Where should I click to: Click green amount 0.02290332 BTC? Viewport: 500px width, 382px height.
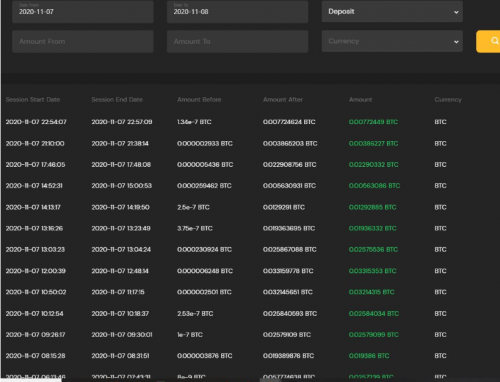coord(373,165)
